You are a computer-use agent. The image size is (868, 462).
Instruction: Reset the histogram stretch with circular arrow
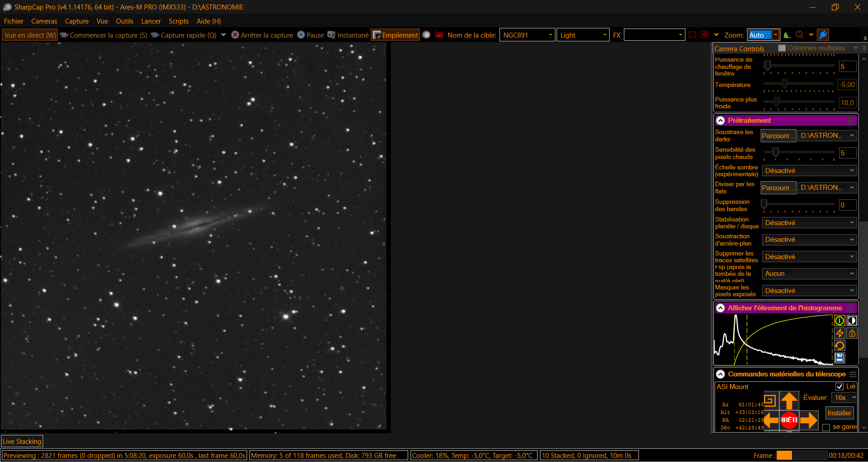pos(839,346)
